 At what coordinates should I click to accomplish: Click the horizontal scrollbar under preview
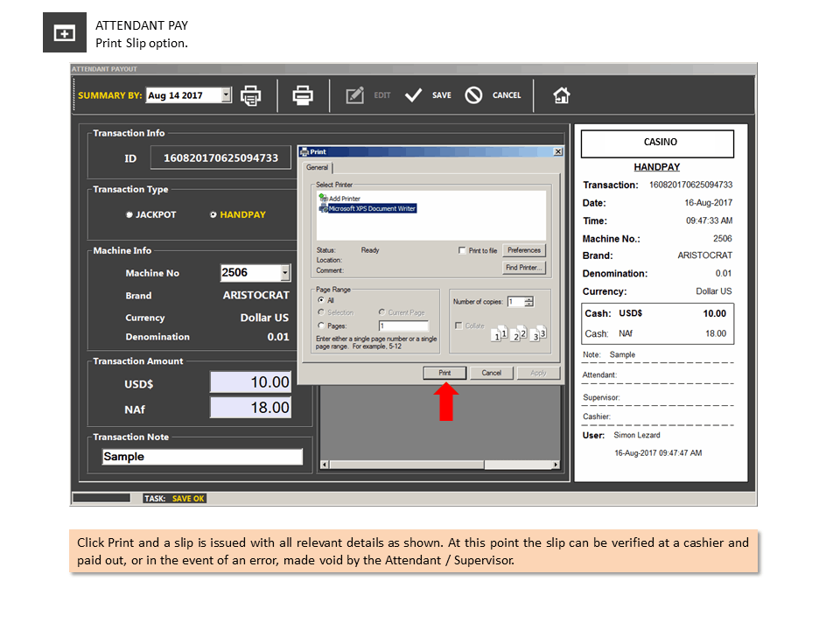coord(440,465)
